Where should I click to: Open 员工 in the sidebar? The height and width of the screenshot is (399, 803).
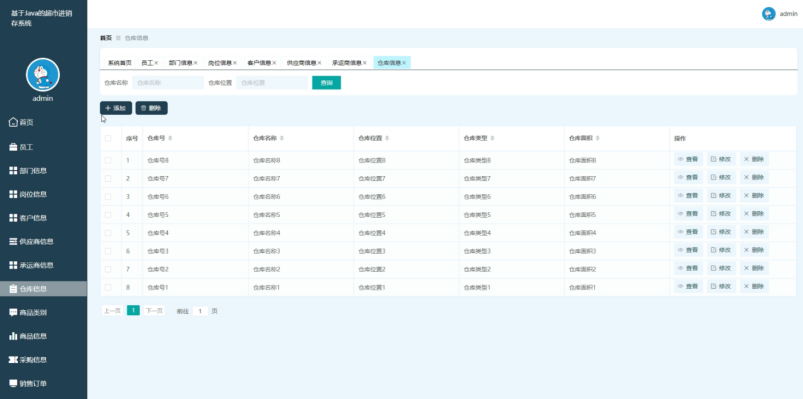(21, 147)
